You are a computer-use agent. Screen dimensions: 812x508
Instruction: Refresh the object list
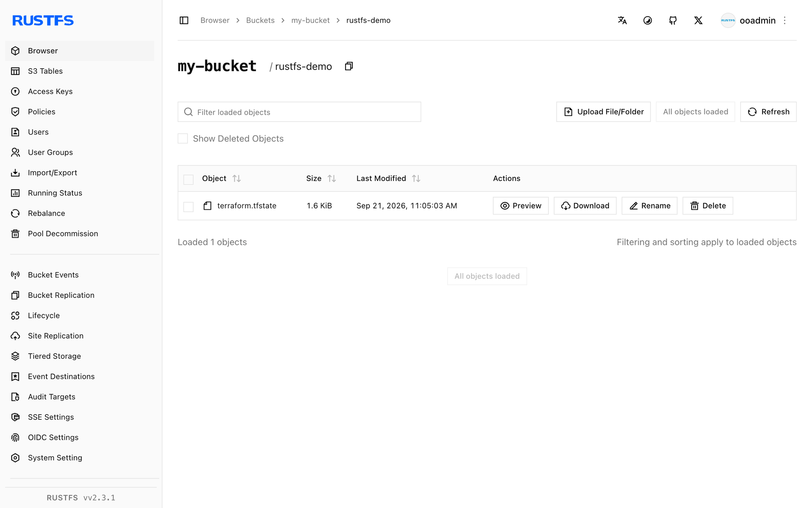click(768, 112)
